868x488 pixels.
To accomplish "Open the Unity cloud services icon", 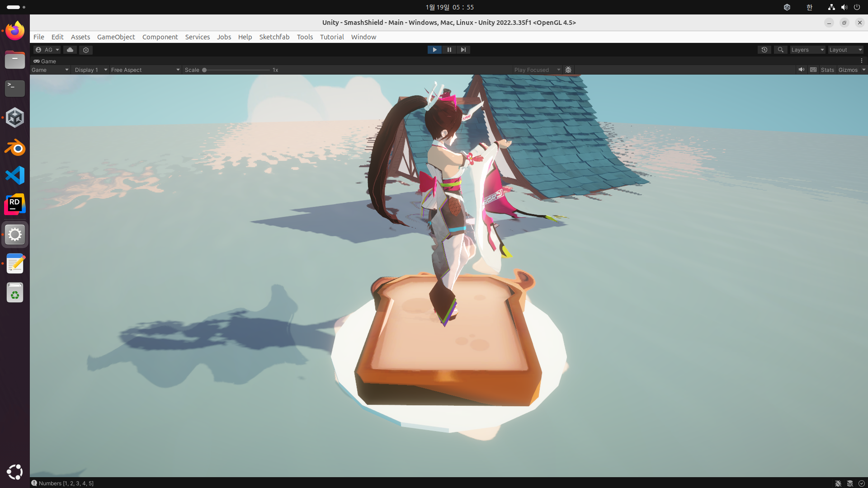I will coord(70,50).
